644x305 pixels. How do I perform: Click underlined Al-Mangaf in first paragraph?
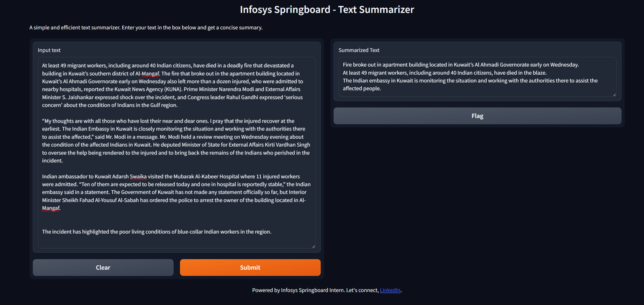(x=148, y=74)
